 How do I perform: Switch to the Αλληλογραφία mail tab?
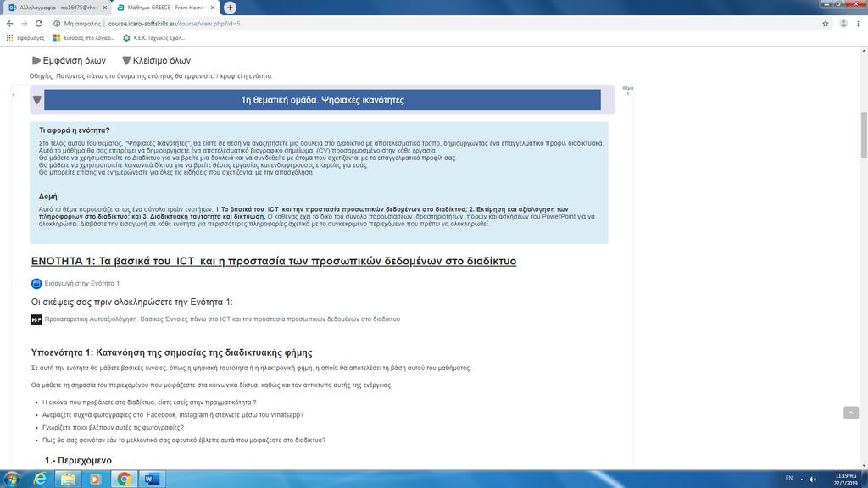coord(58,8)
